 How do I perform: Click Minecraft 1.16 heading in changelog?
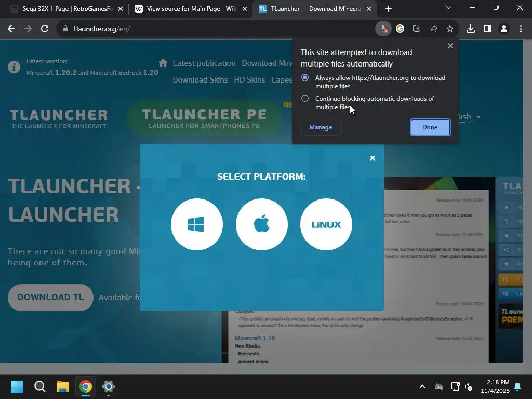pyautogui.click(x=255, y=338)
